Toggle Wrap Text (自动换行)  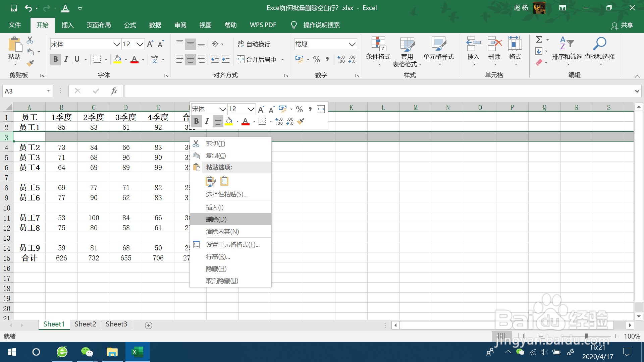(254, 44)
